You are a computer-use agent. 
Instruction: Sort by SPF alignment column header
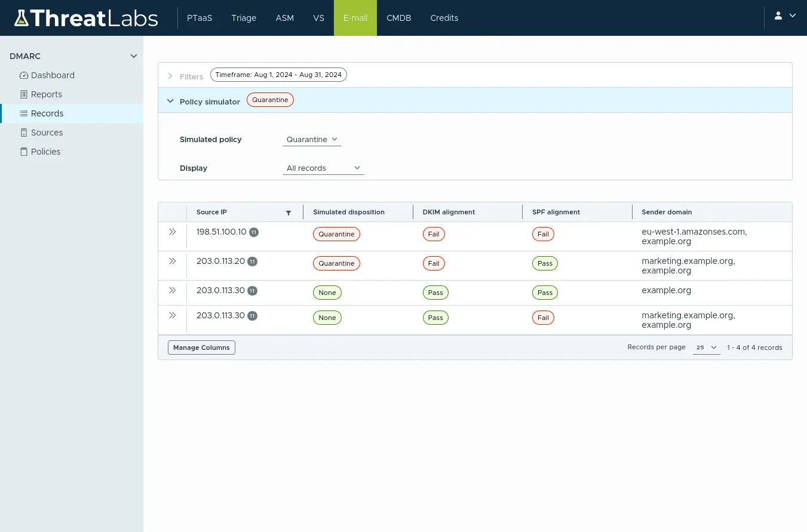[556, 212]
